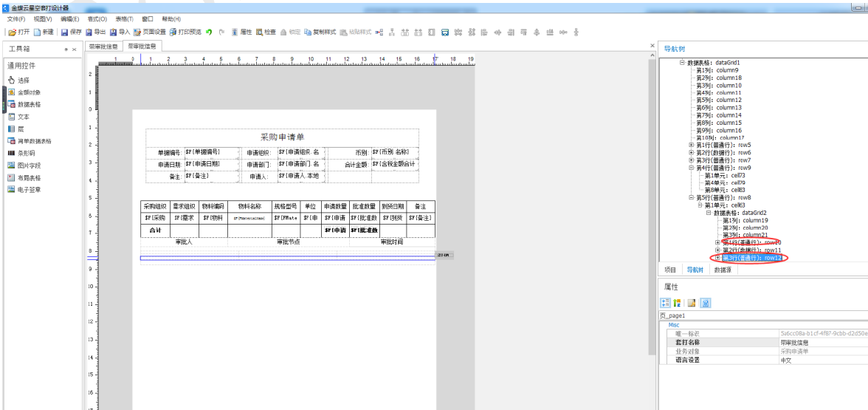Toggle categorized view in properties panel

pos(665,303)
